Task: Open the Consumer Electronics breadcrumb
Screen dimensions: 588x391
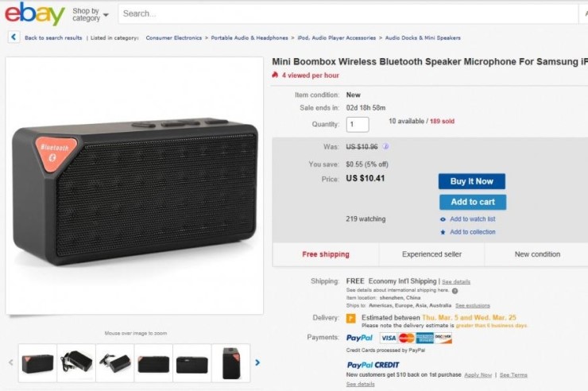Action: click(x=173, y=37)
